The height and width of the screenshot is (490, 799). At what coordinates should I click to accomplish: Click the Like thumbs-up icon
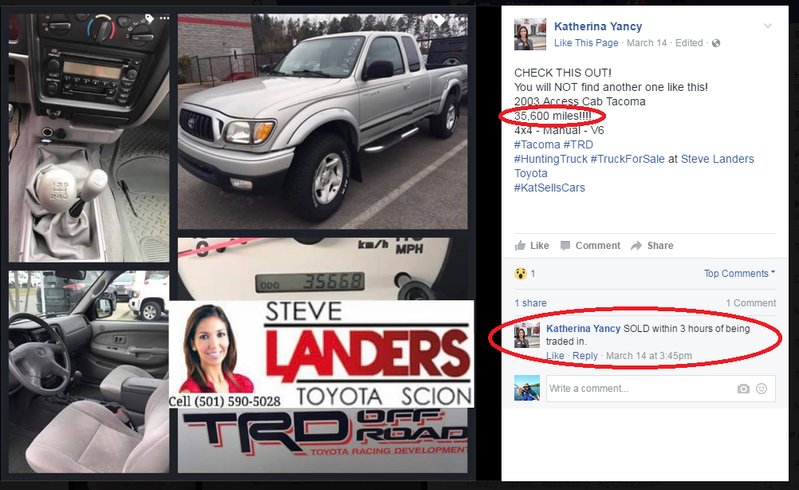520,246
